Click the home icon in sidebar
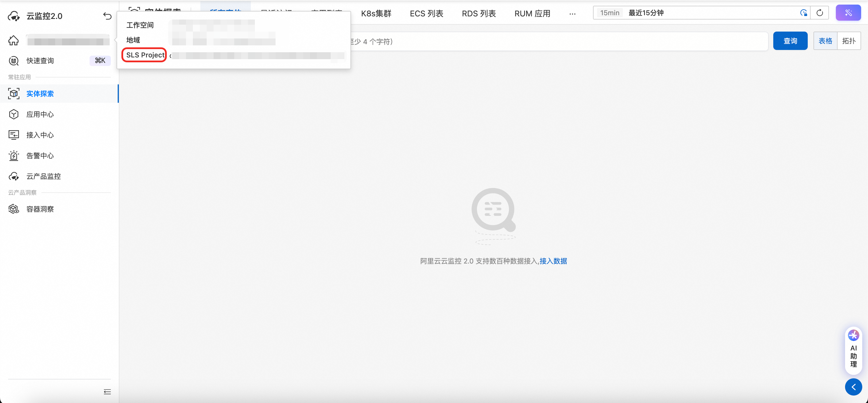868x403 pixels. pos(13,40)
